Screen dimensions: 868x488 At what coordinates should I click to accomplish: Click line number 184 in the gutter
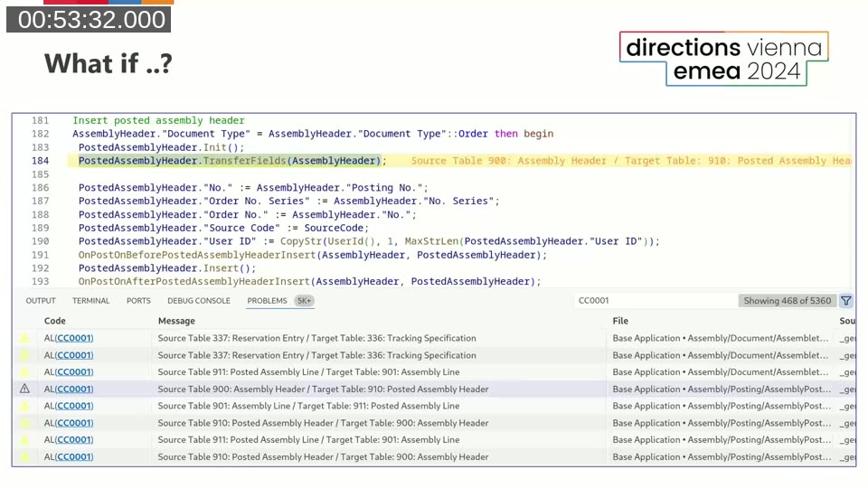[x=40, y=161]
